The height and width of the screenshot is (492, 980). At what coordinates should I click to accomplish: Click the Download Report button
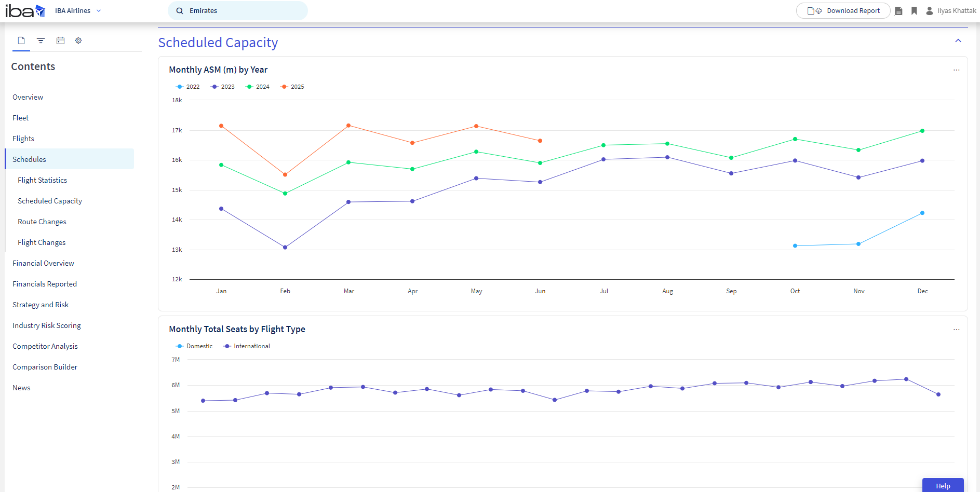click(843, 11)
